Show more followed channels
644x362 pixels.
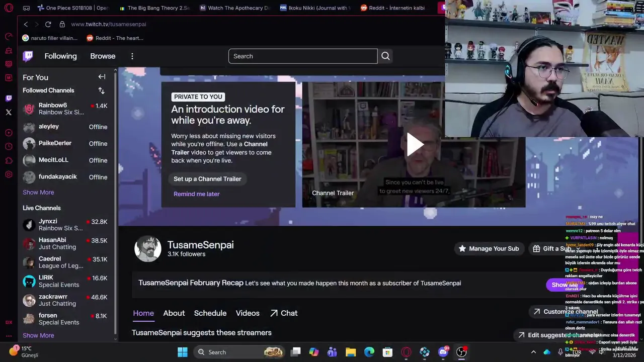(38, 193)
